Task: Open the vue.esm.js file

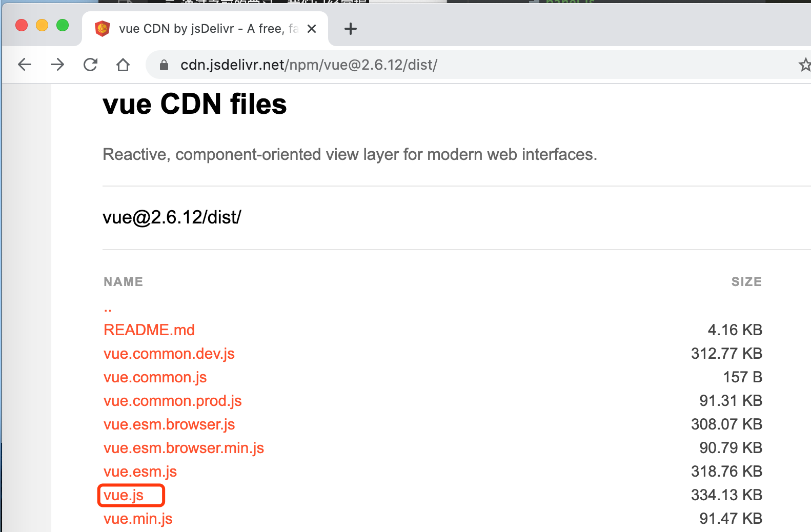Action: coord(140,472)
